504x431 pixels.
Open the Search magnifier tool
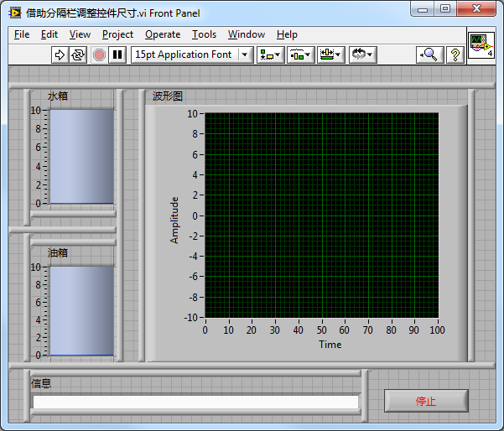pos(429,55)
